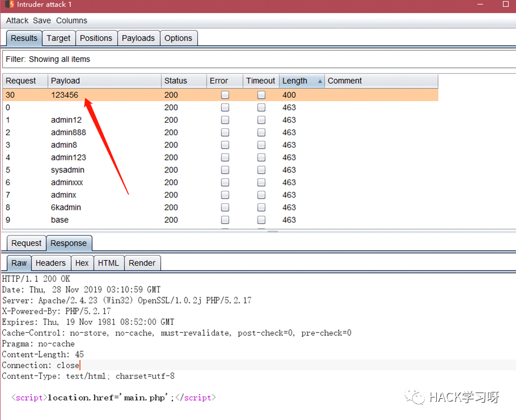Switch to the Results tab
516x420 pixels.
tap(24, 38)
